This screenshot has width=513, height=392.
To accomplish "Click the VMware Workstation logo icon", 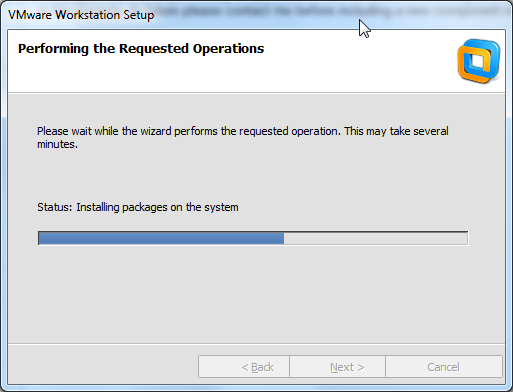I will click(479, 61).
